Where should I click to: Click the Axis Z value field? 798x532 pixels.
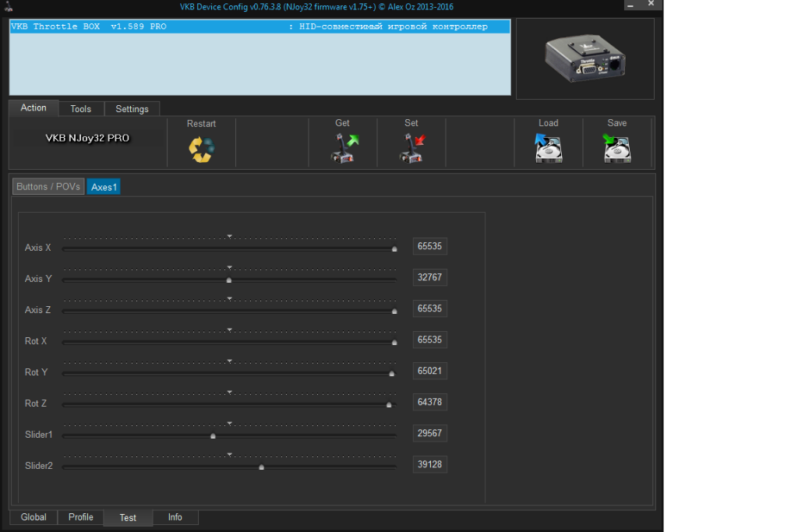click(430, 308)
